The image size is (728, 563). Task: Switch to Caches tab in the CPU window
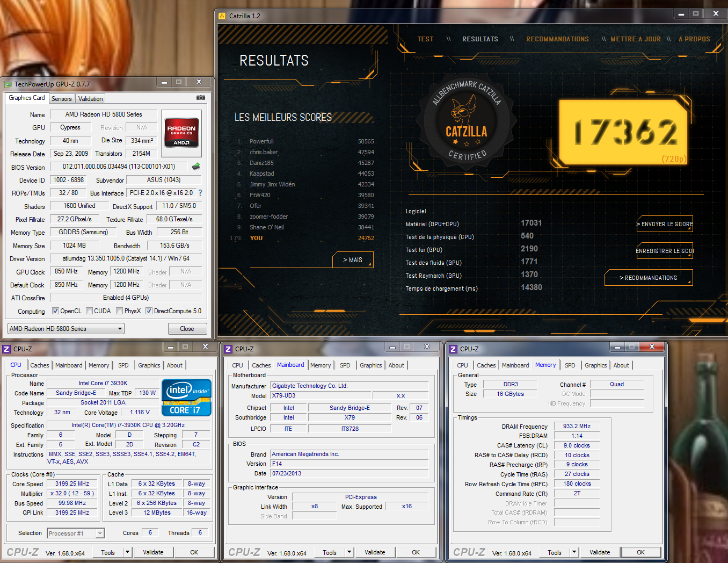(x=40, y=365)
